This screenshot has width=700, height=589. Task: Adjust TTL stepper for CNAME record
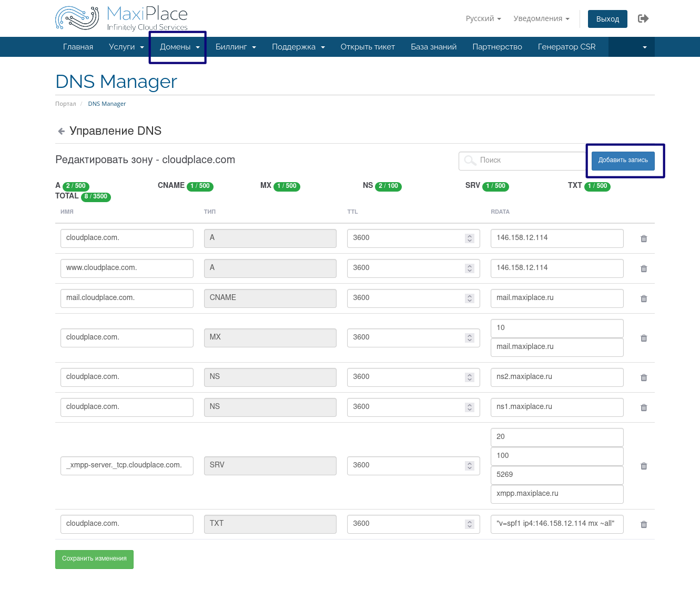(470, 298)
